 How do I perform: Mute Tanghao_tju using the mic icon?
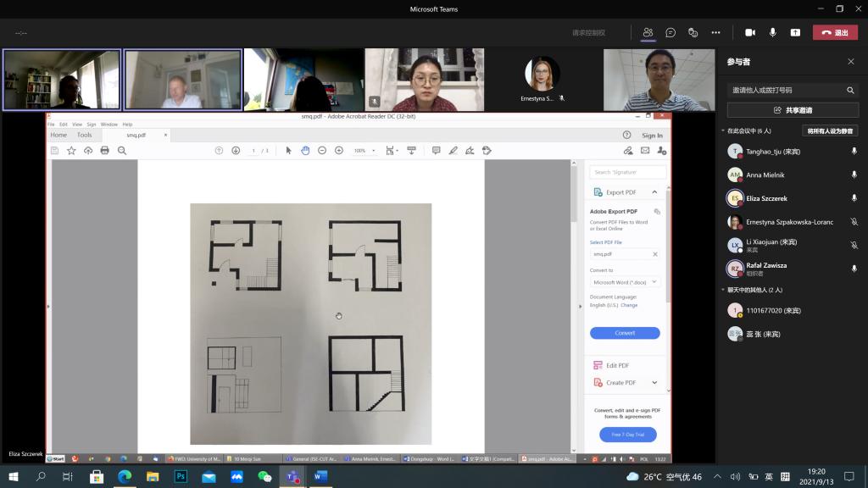tap(854, 151)
